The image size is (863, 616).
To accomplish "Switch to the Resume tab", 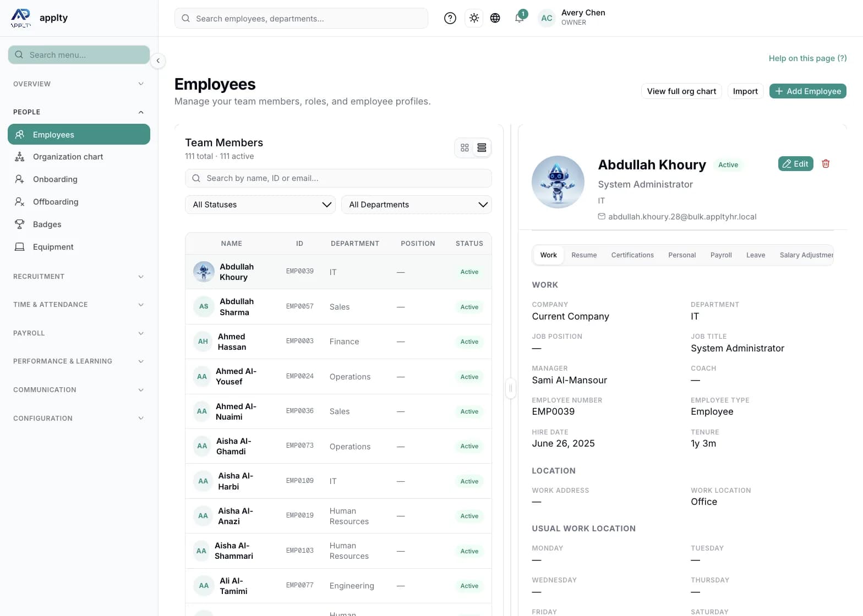I will pyautogui.click(x=584, y=255).
